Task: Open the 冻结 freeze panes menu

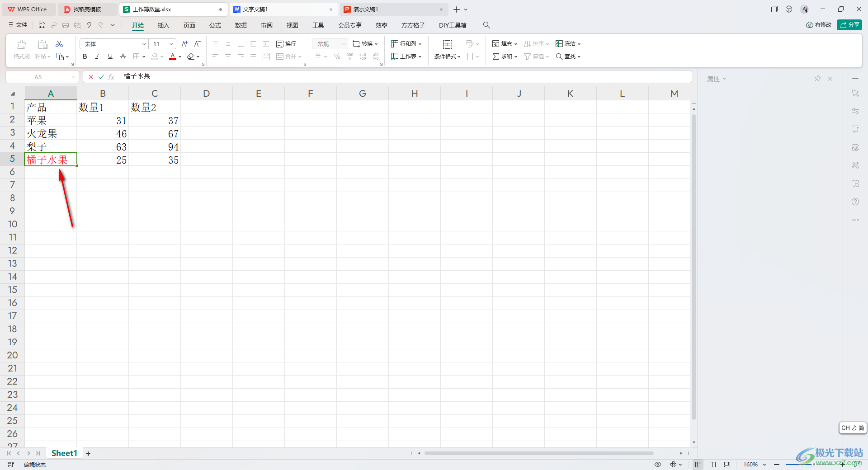Action: pyautogui.click(x=568, y=44)
